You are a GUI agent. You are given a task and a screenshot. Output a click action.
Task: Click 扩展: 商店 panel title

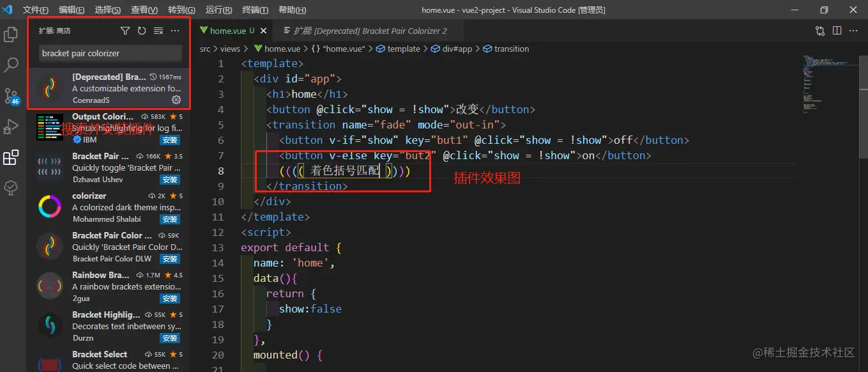54,31
